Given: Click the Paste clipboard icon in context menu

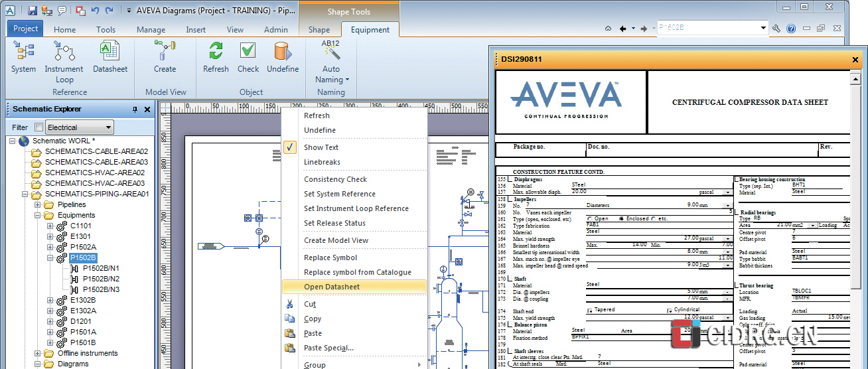Looking at the screenshot, I should pyautogui.click(x=289, y=333).
